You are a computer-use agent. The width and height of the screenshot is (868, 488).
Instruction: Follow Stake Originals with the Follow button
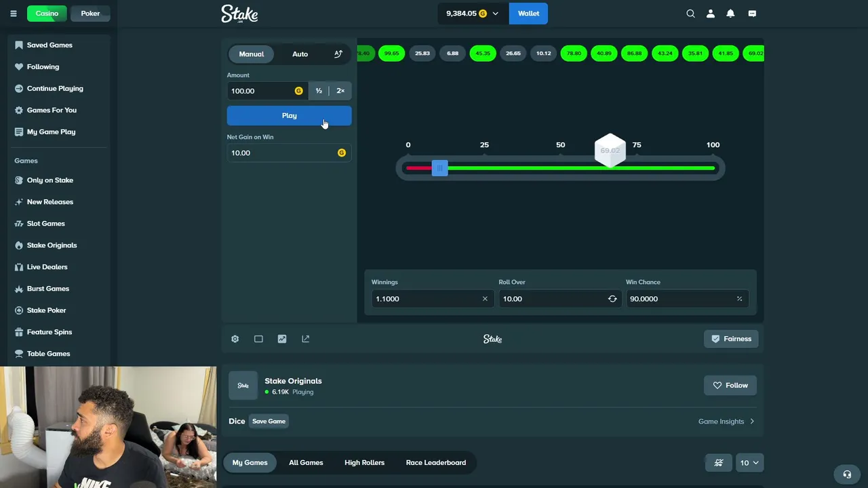coord(730,386)
